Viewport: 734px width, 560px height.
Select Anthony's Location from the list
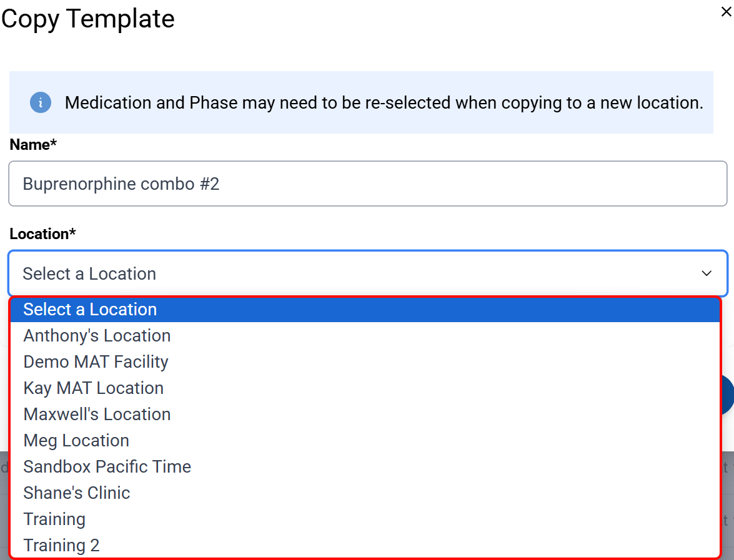coord(97,336)
